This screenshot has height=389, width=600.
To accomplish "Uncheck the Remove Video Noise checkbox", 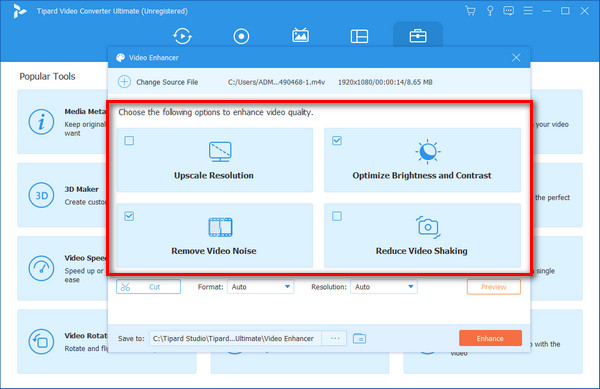I will pyautogui.click(x=129, y=216).
